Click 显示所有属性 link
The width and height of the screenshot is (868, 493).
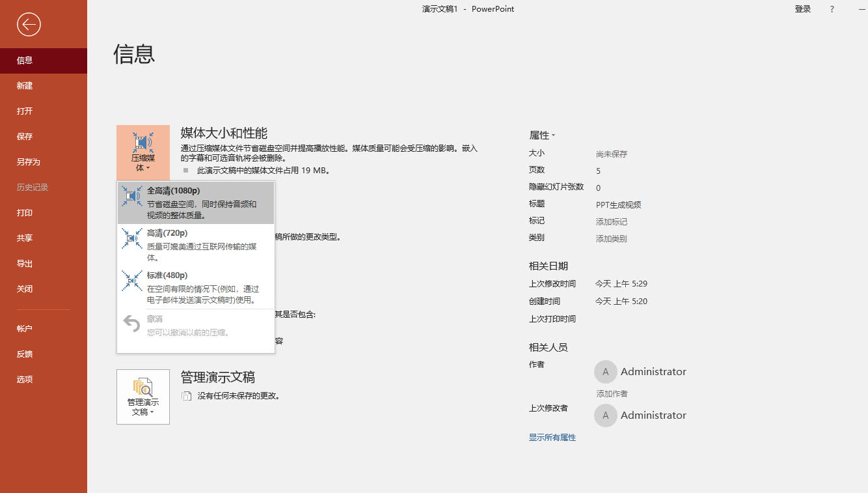click(x=552, y=438)
